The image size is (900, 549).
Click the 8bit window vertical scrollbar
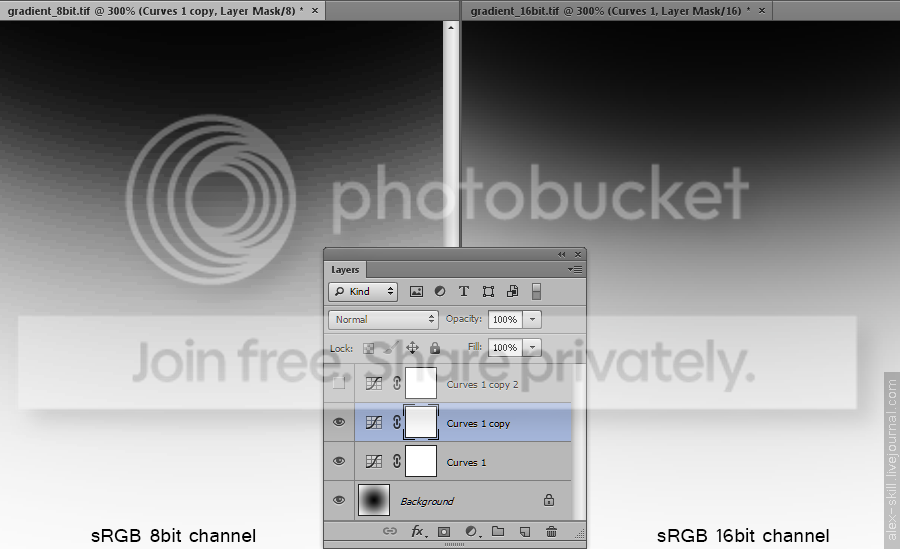point(451,135)
